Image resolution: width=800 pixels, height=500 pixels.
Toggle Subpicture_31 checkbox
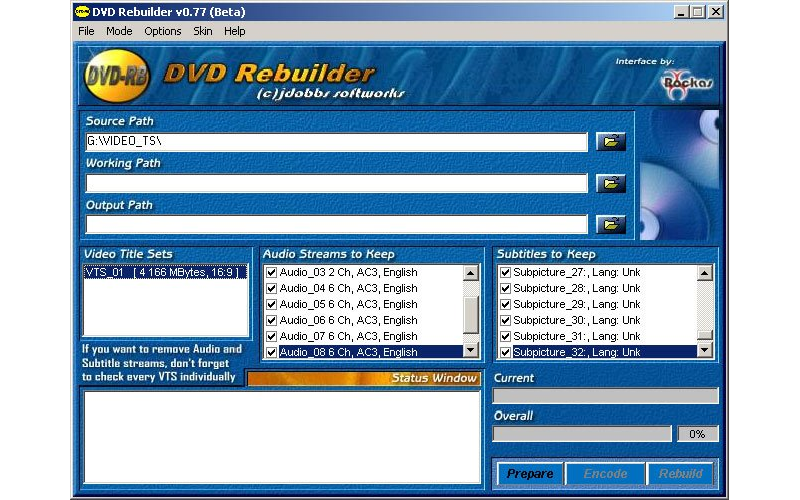(x=505, y=336)
